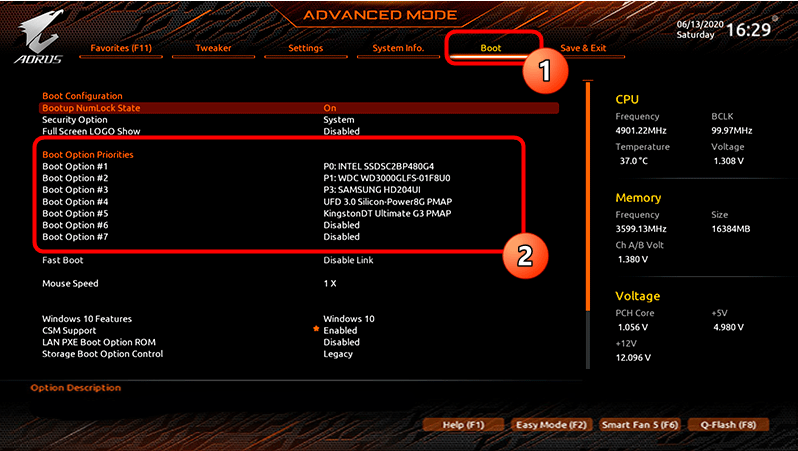Toggle Bootup NumLock State On value
Image resolution: width=798 pixels, height=451 pixels.
330,108
